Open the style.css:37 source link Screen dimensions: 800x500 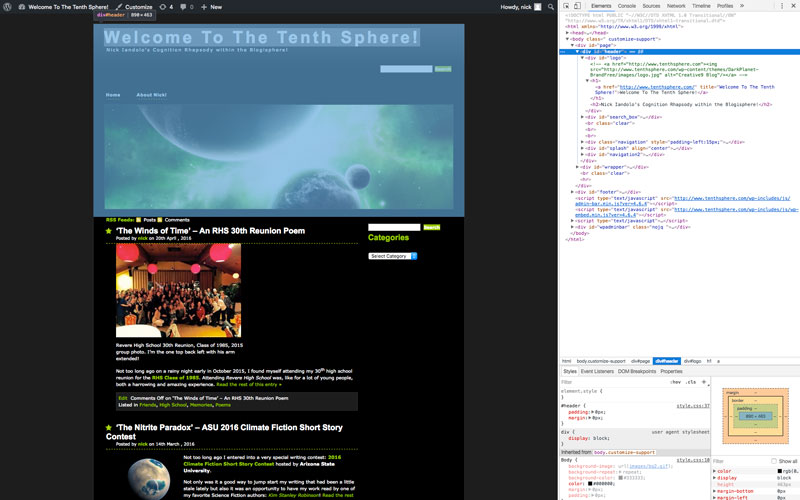click(x=692, y=405)
